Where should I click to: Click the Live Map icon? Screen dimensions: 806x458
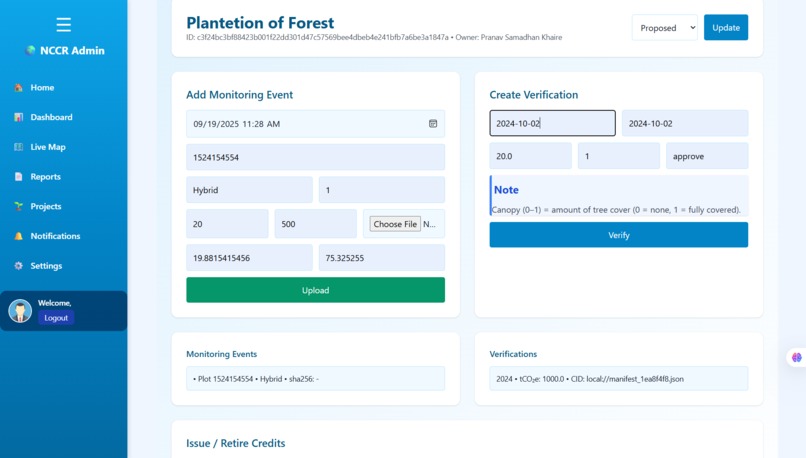pos(19,147)
